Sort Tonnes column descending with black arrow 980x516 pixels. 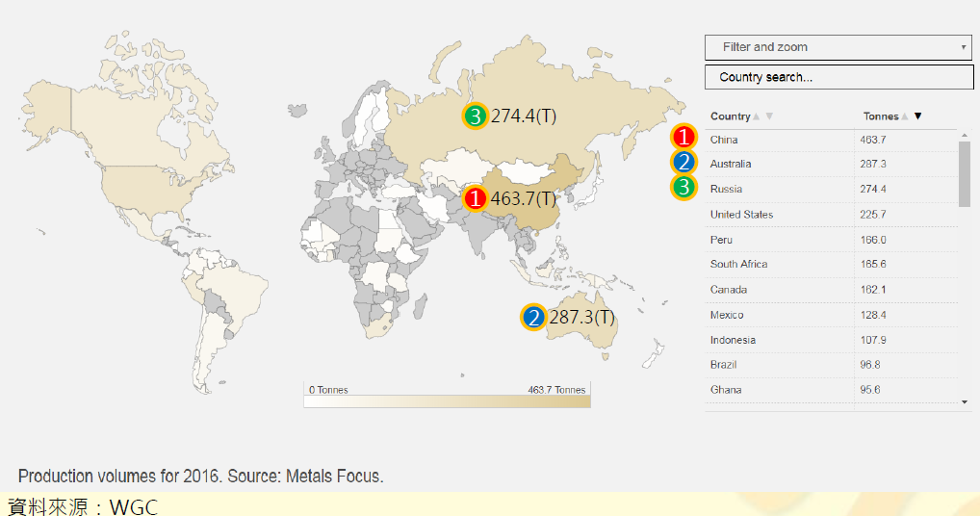point(918,116)
